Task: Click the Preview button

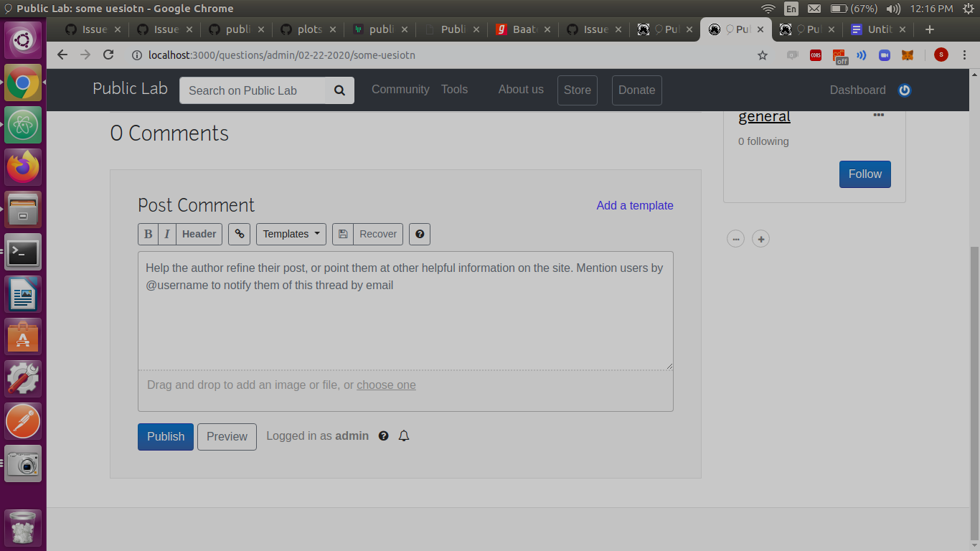Action: [227, 437]
